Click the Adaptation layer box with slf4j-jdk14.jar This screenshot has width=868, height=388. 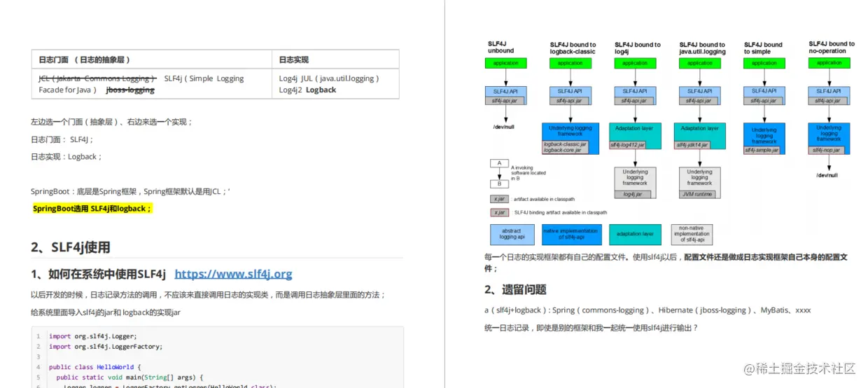699,136
